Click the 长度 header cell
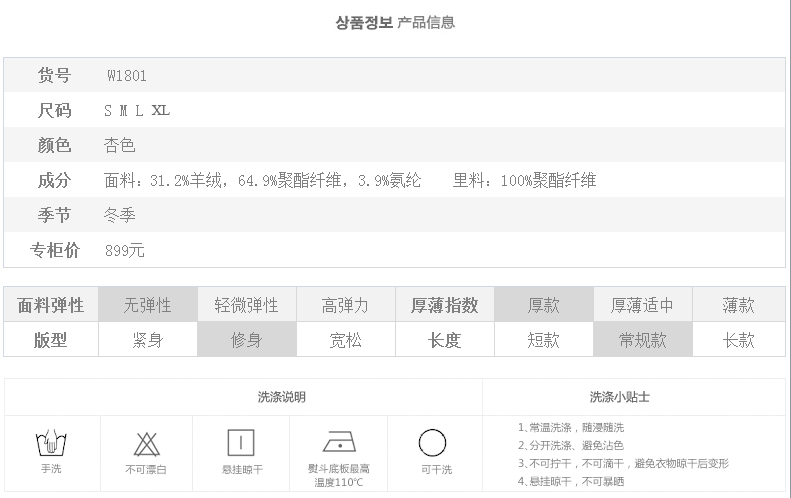The width and height of the screenshot is (791, 498). [444, 340]
